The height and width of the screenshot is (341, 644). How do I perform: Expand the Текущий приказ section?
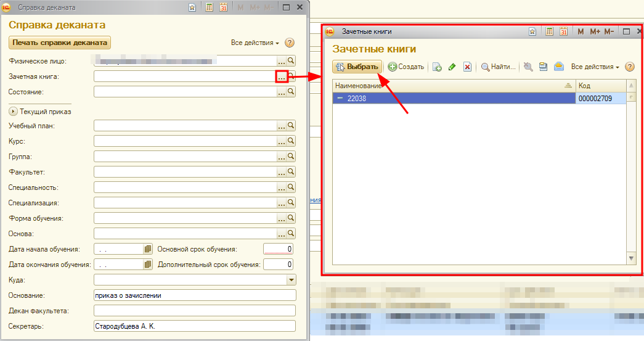point(13,112)
